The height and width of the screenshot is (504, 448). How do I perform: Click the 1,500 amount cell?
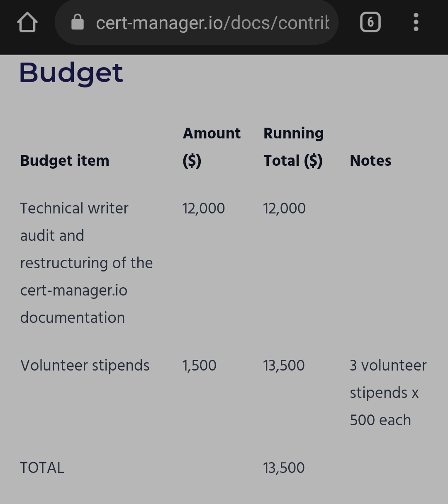point(199,366)
